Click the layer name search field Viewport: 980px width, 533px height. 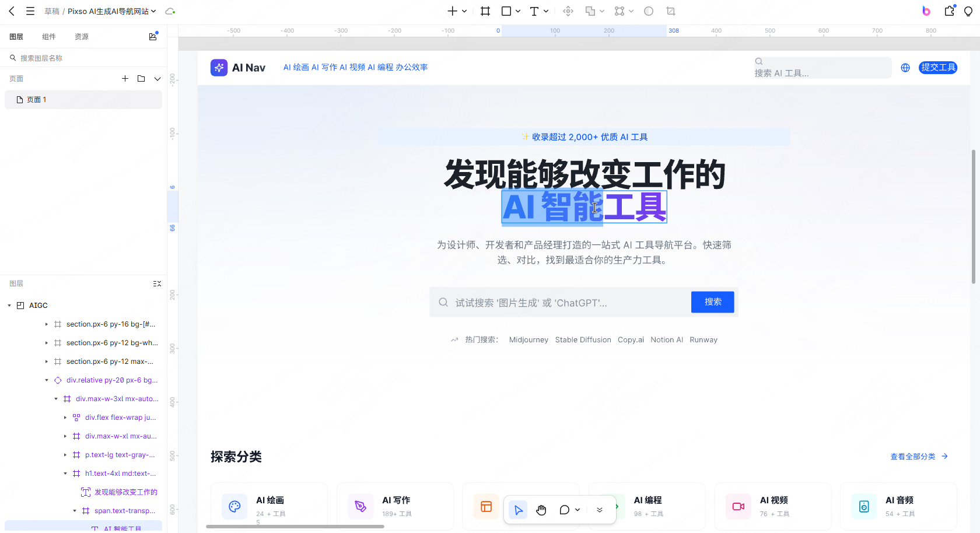tap(83, 58)
